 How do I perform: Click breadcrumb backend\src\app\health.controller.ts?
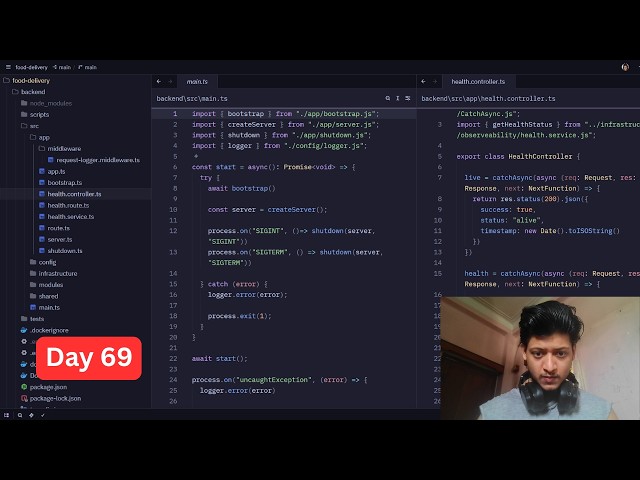(x=488, y=98)
